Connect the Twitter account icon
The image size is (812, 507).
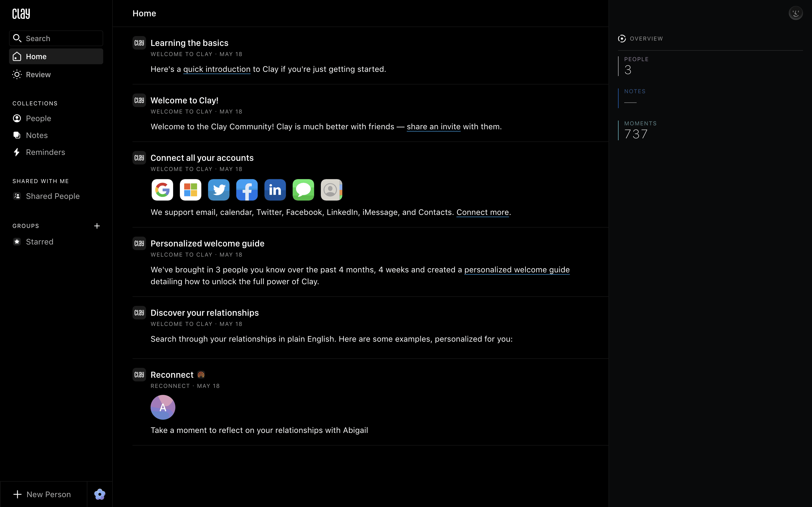click(219, 190)
